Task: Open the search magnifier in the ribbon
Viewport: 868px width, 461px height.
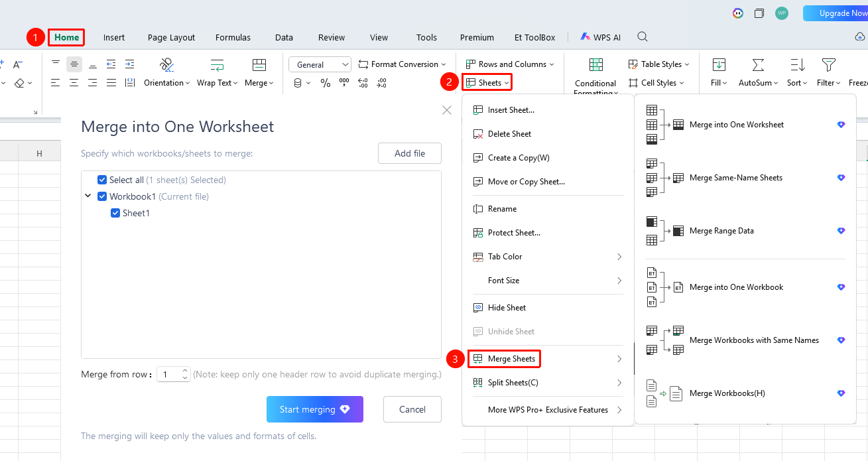Action: tap(643, 37)
